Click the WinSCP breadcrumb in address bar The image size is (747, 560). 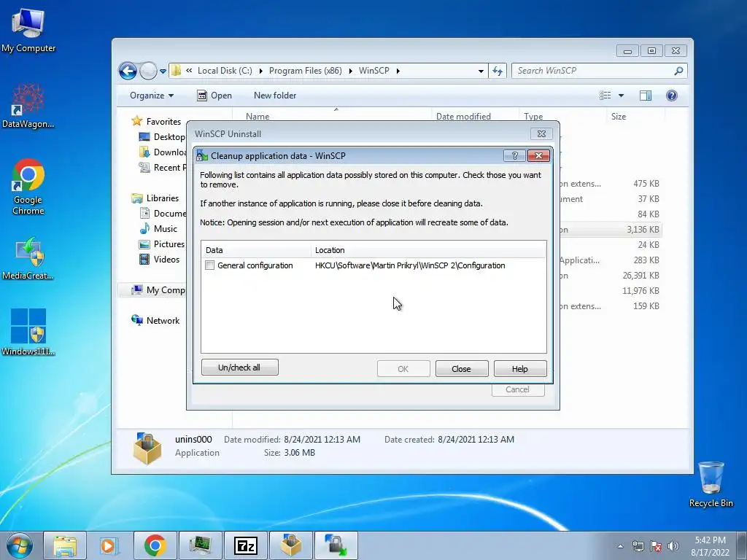(374, 71)
